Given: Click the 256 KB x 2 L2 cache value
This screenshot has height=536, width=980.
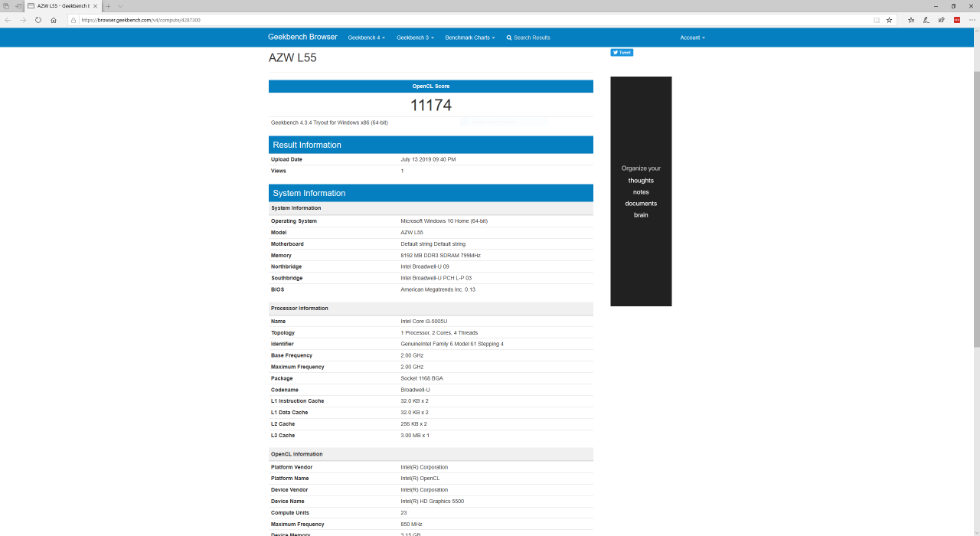Looking at the screenshot, I should tap(413, 424).
